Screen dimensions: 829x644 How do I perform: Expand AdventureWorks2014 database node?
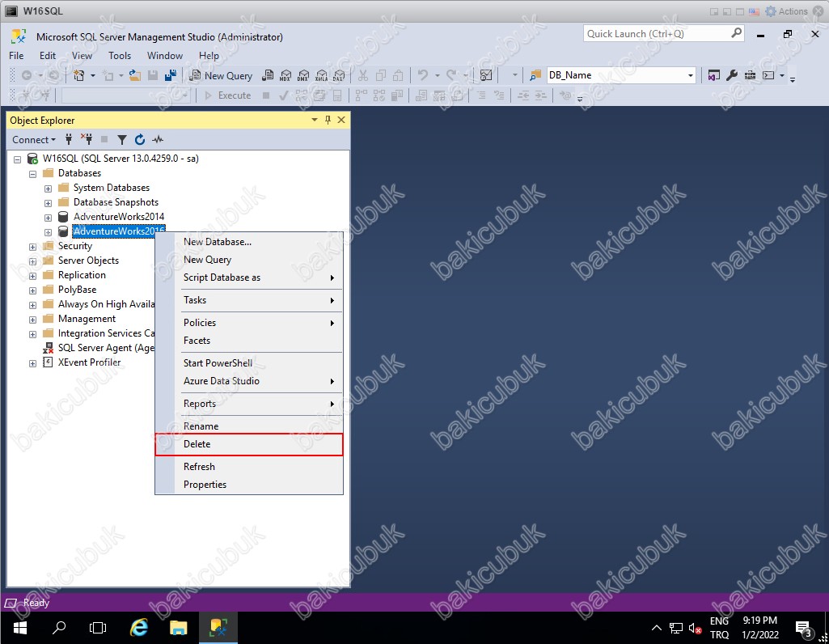[48, 218]
